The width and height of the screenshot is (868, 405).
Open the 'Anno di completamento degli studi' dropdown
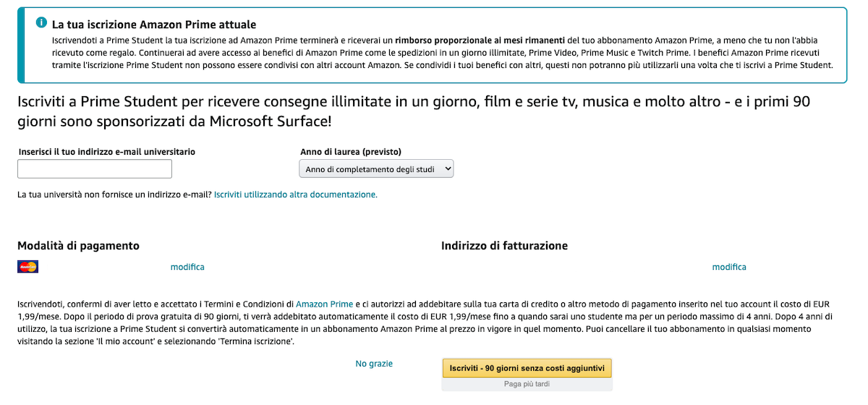click(x=376, y=169)
